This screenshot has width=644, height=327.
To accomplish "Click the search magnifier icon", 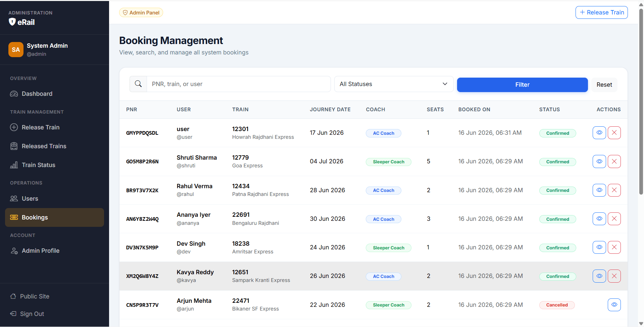I will 138,84.
